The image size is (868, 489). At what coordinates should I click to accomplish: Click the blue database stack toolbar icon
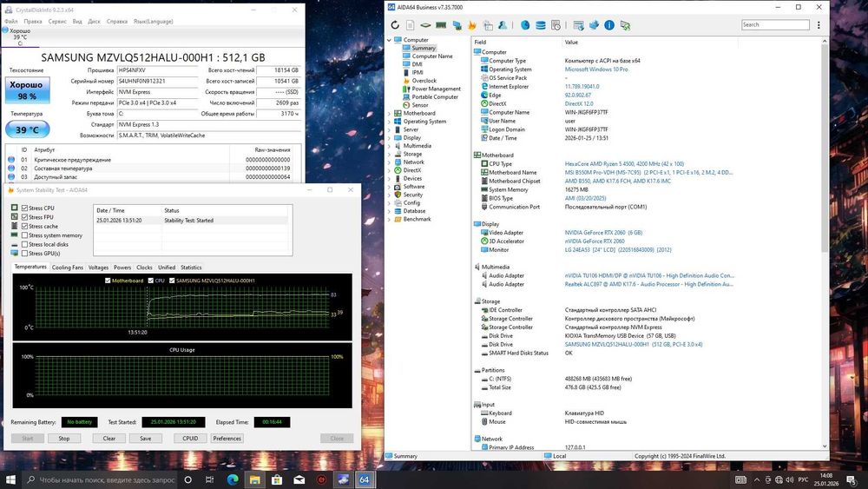click(x=540, y=25)
